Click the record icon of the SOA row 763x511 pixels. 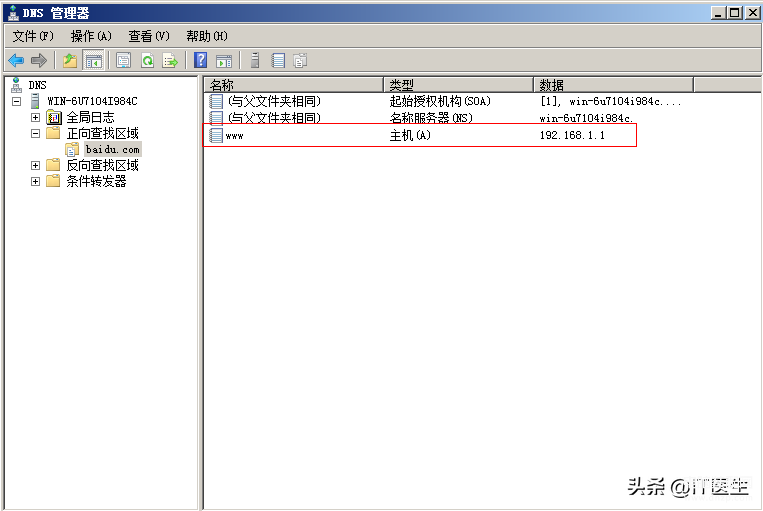[216, 101]
